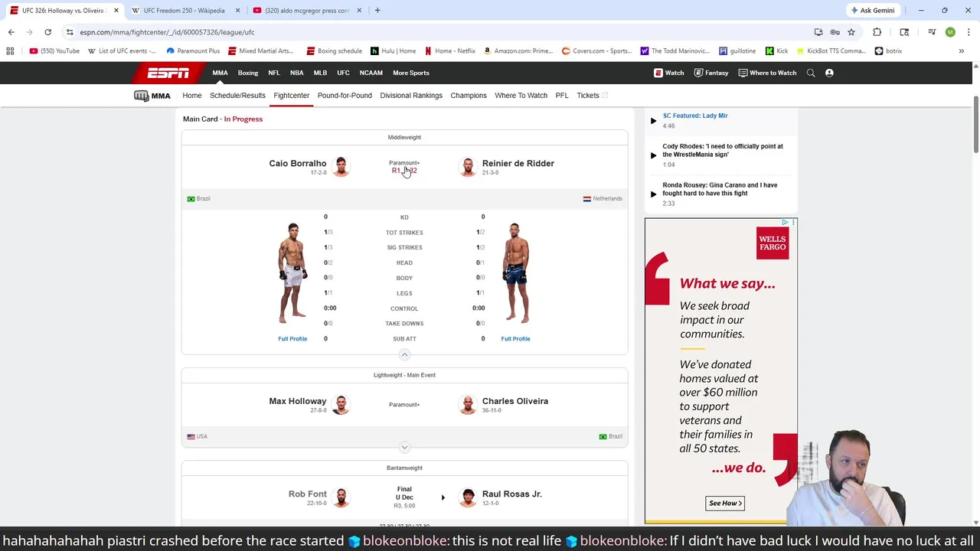Image resolution: width=980 pixels, height=551 pixels.
Task: Reload the ESPN page
Action: pyautogui.click(x=47, y=32)
